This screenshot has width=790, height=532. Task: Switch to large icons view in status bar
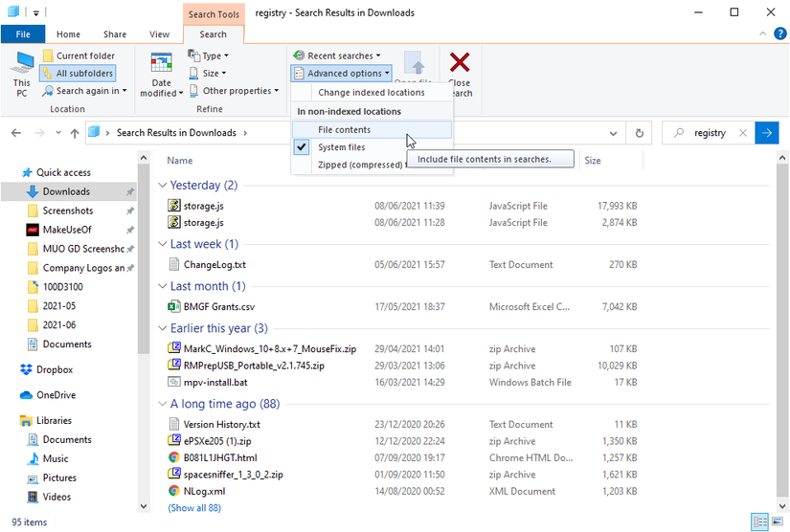(778, 521)
